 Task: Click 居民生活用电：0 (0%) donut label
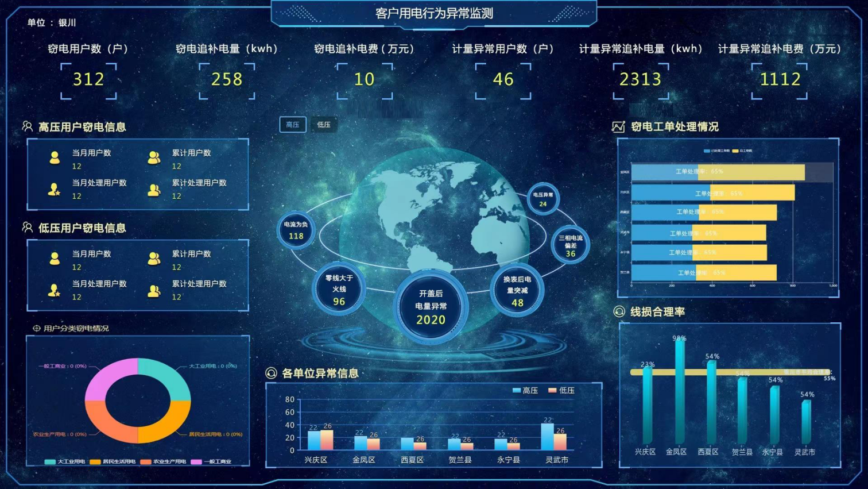(x=215, y=434)
